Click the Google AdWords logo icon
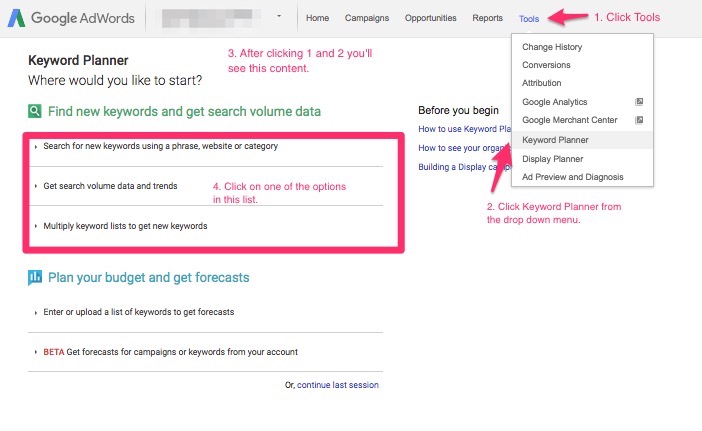The height and width of the screenshot is (431, 702). (16, 18)
